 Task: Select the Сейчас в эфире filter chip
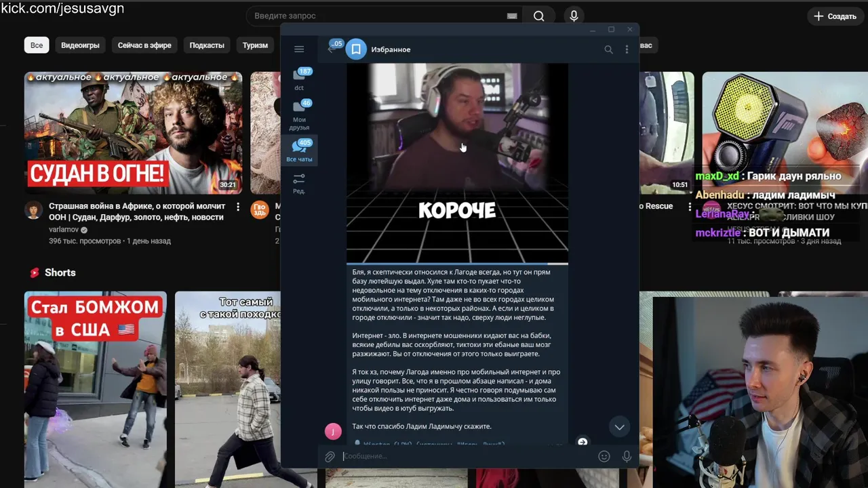point(144,45)
